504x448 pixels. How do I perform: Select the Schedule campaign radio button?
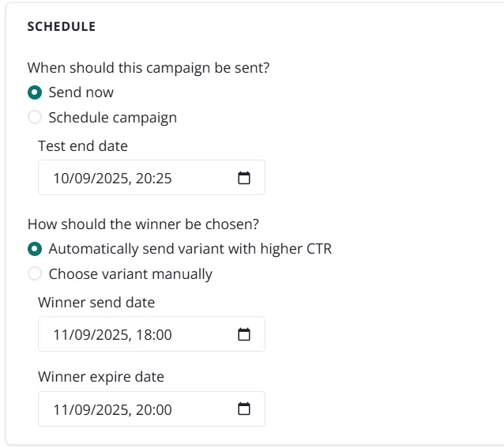pyautogui.click(x=34, y=118)
